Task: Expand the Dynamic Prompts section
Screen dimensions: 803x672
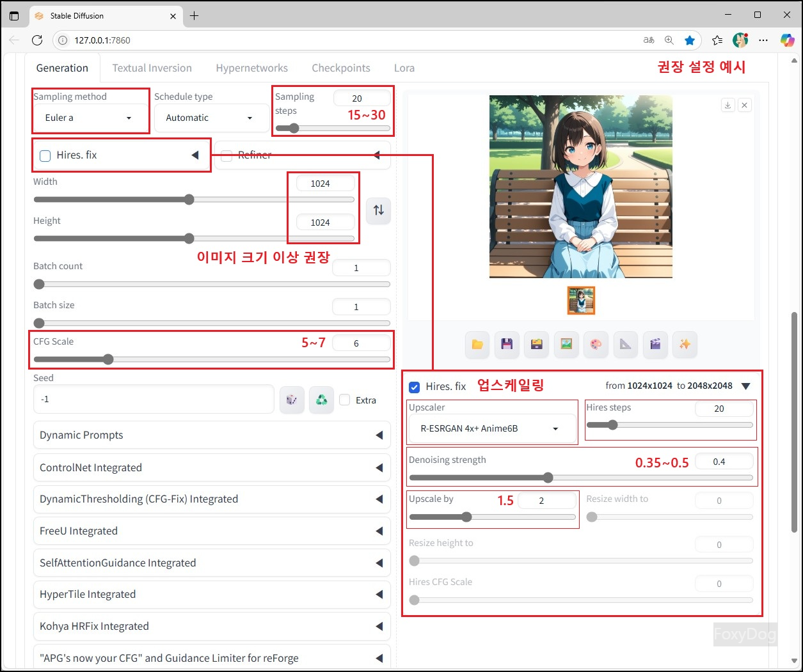Action: tap(212, 435)
